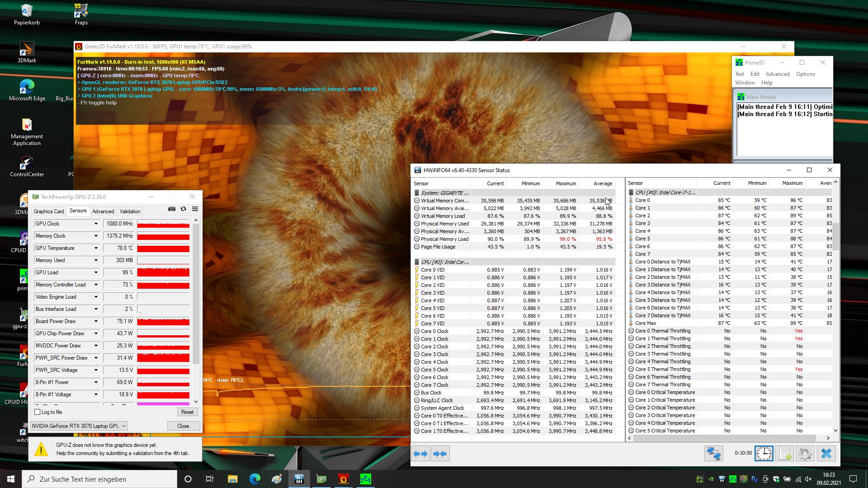Open HWiNFO sensor settings gear
This screenshot has height=488, width=868.
click(805, 454)
